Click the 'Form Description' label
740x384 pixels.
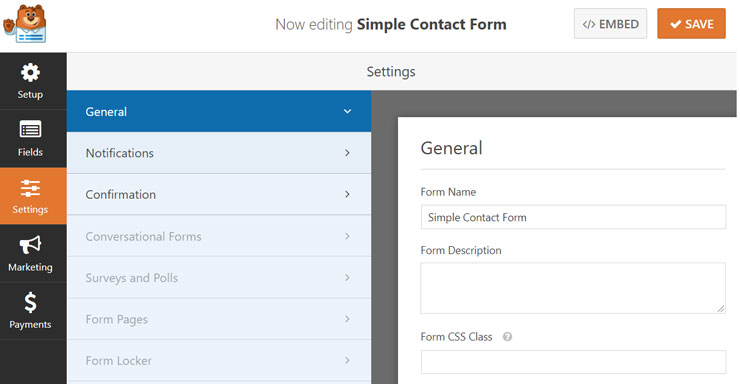point(461,250)
